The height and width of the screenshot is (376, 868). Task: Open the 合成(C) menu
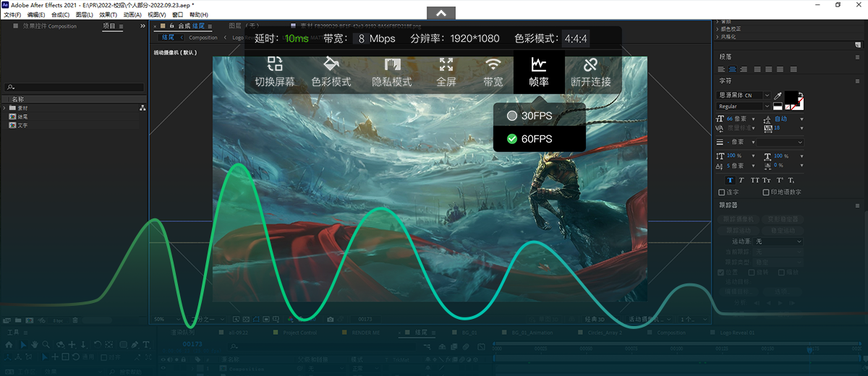pyautogui.click(x=60, y=14)
